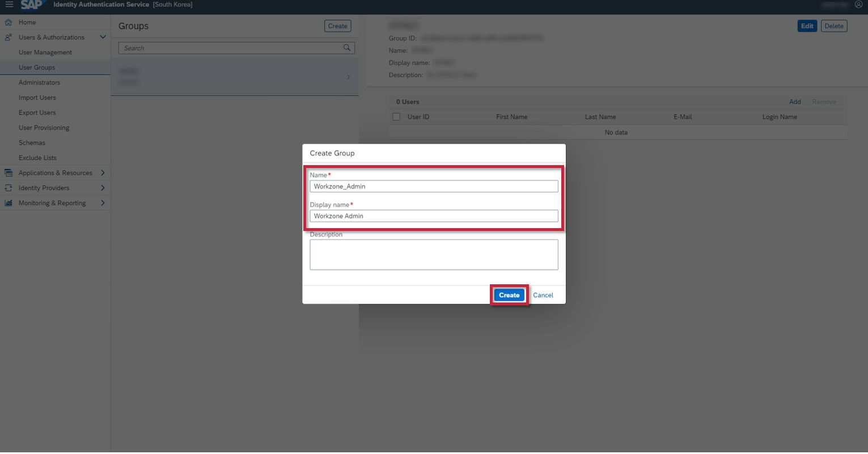Screen dimensions: 868x454
Task: Click the E-Mail column header
Action: [x=683, y=117]
